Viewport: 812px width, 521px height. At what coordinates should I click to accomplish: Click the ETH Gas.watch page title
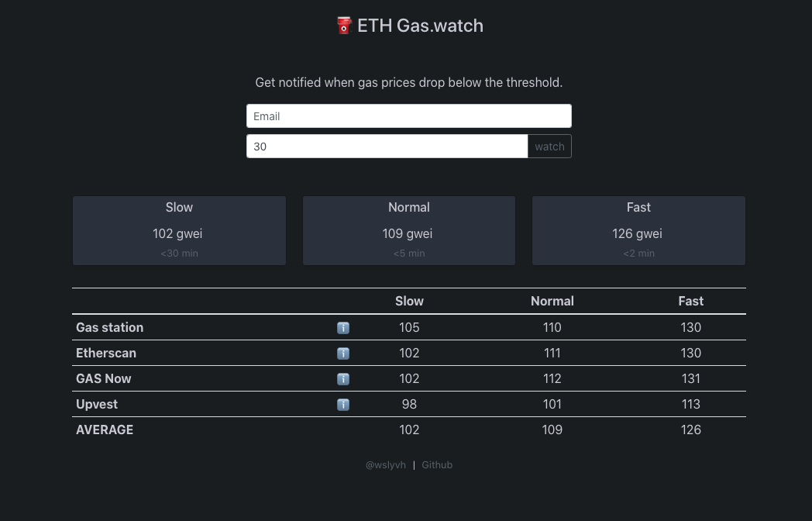pos(409,25)
